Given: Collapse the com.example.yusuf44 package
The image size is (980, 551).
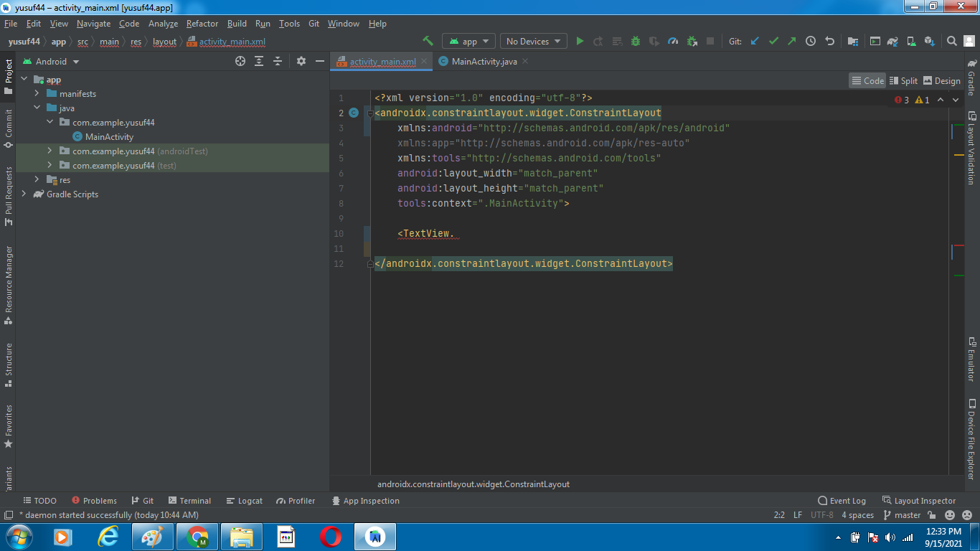Looking at the screenshot, I should pos(50,122).
